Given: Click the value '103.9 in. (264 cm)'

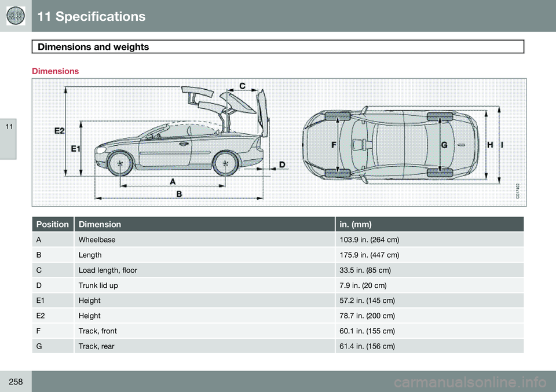Looking at the screenshot, I should (369, 240).
